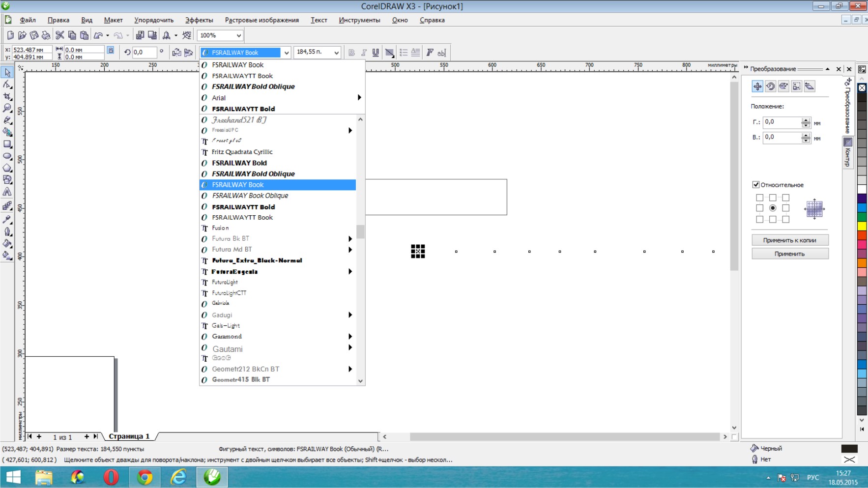Viewport: 868px width, 488px height.
Task: Toggle the bulleted list button
Action: click(404, 53)
